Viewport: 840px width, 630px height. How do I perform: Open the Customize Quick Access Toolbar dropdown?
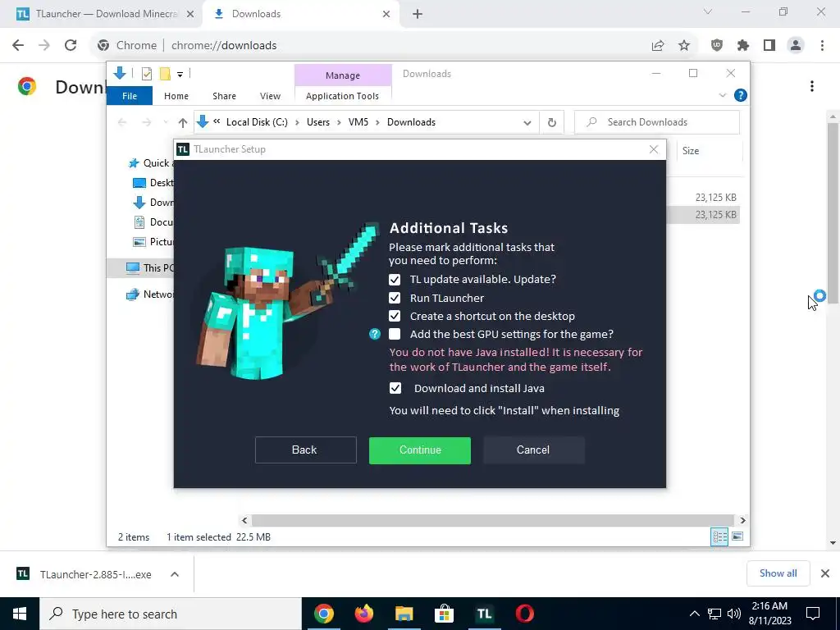[180, 75]
